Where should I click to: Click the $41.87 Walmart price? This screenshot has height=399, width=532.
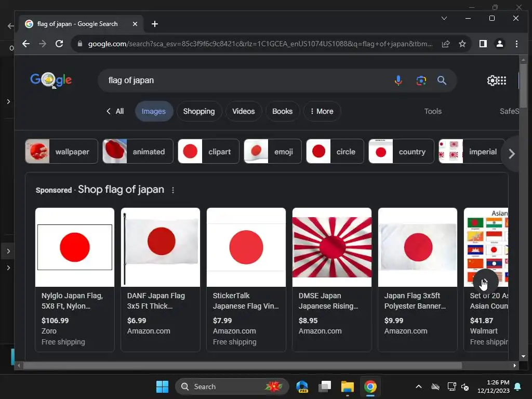(482, 321)
